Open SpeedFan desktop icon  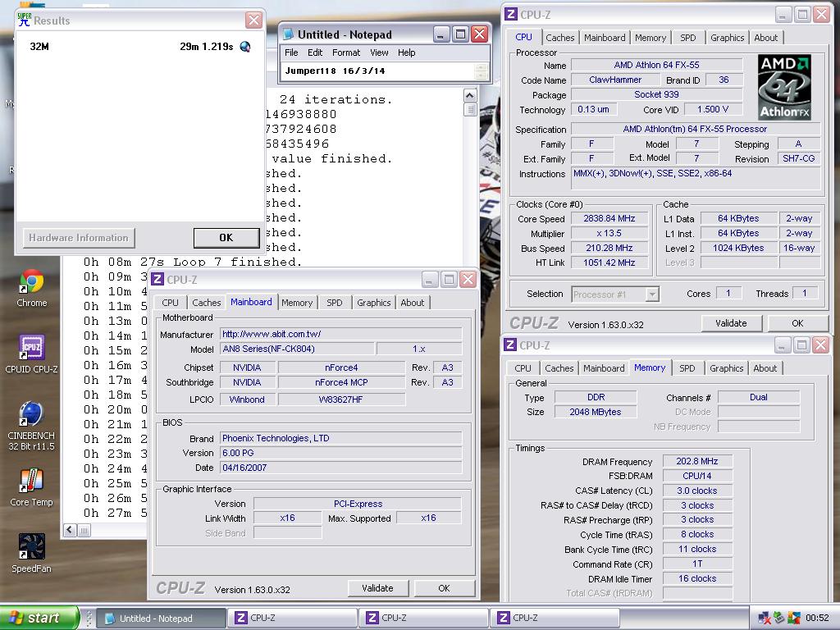(x=32, y=553)
